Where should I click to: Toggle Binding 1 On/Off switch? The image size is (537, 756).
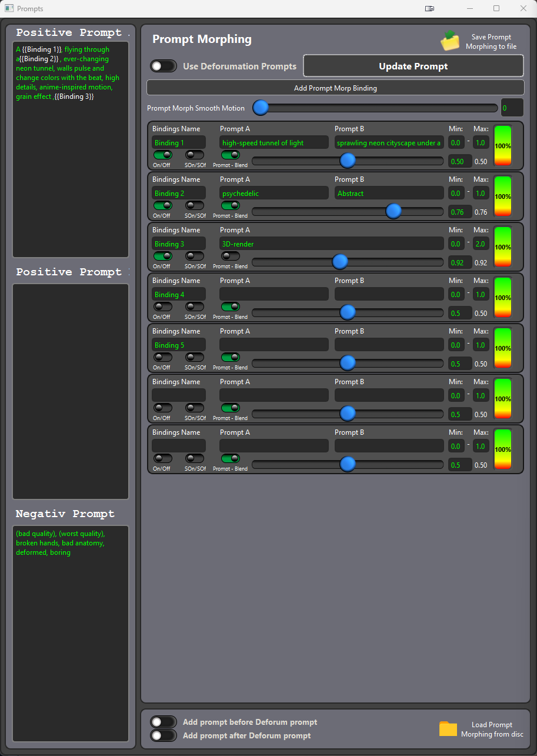(163, 155)
